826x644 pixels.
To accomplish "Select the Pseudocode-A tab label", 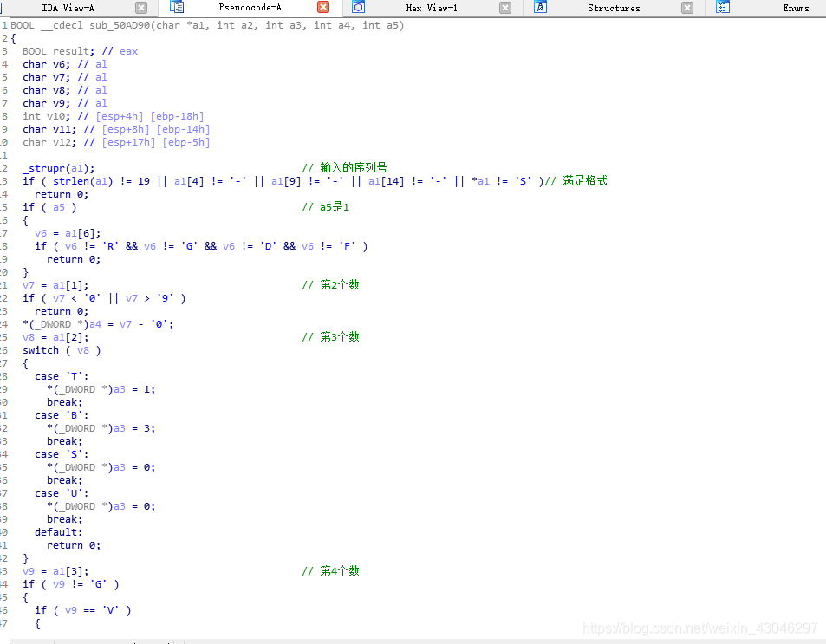I will (x=250, y=8).
